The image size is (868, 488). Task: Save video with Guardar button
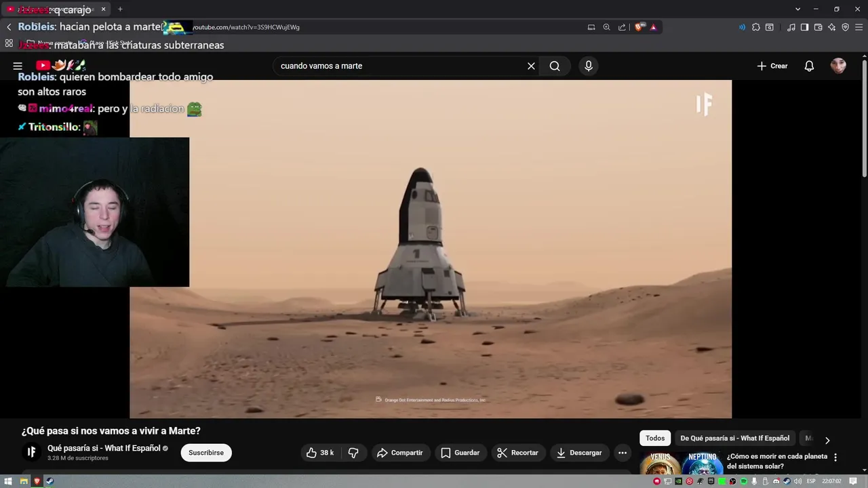[x=460, y=453]
